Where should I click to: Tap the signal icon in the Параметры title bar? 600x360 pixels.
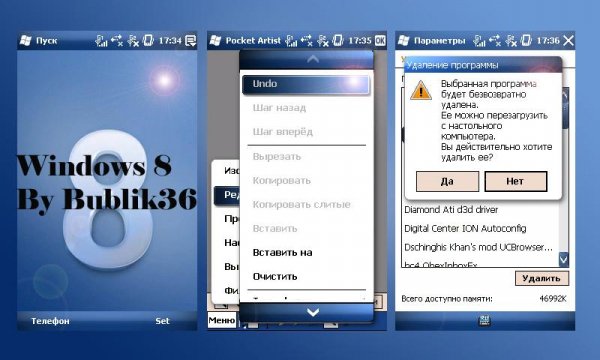point(479,40)
